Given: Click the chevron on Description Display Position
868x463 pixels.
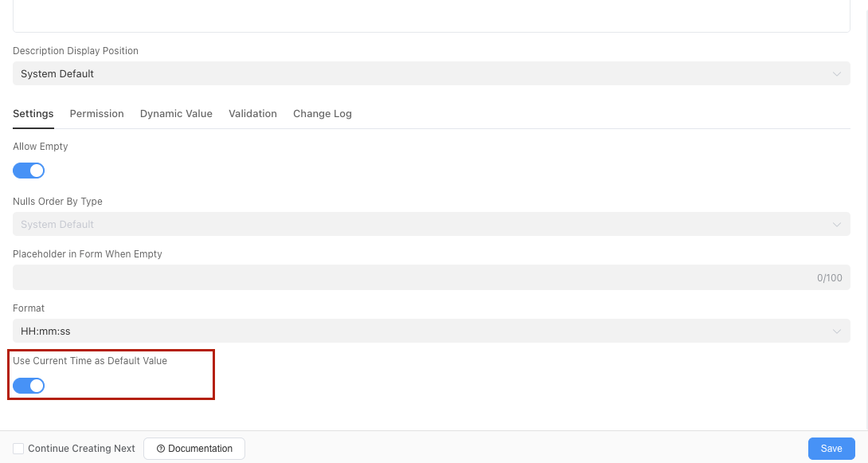Looking at the screenshot, I should (837, 73).
